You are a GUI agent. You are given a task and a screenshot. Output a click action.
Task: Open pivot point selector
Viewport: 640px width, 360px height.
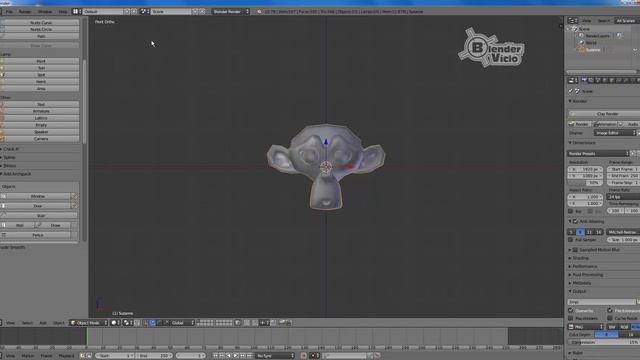(128, 323)
